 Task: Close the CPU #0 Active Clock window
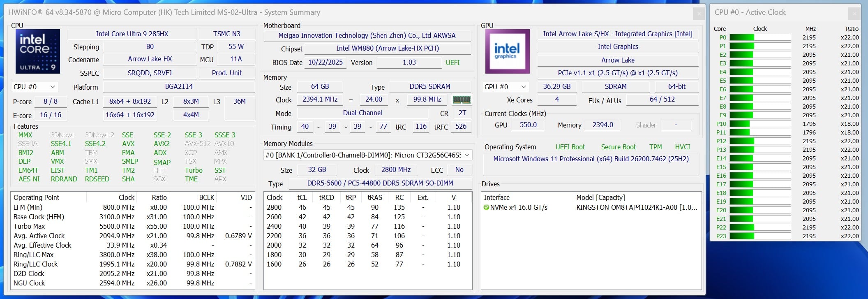click(854, 14)
